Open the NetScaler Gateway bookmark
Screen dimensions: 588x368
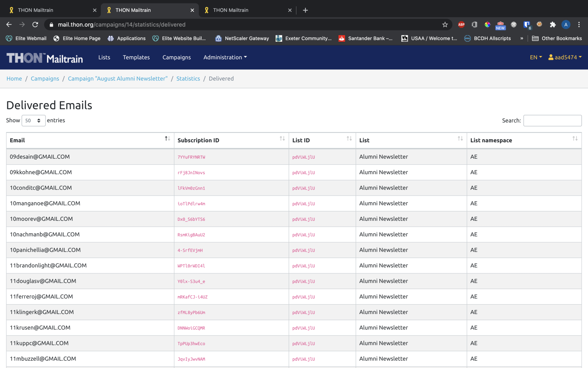(x=242, y=38)
